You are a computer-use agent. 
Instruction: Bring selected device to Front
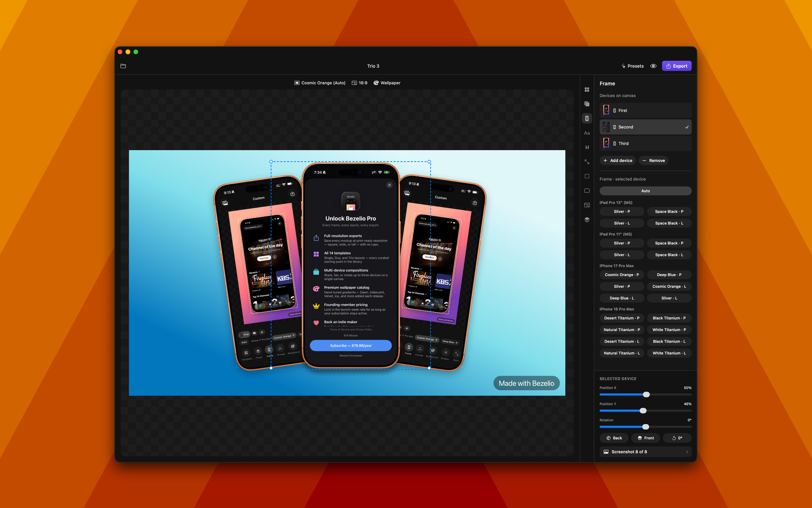(x=645, y=438)
